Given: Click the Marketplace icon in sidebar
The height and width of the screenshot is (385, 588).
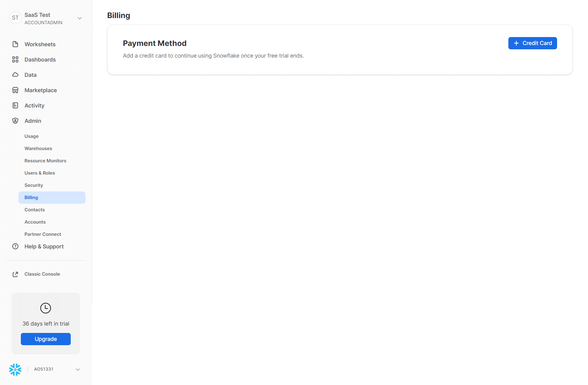Looking at the screenshot, I should tap(15, 90).
